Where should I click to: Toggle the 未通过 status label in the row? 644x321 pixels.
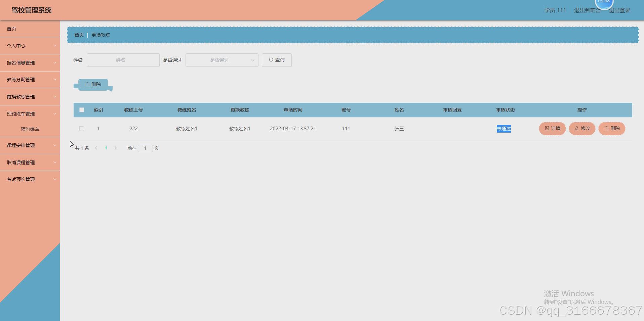[504, 128]
